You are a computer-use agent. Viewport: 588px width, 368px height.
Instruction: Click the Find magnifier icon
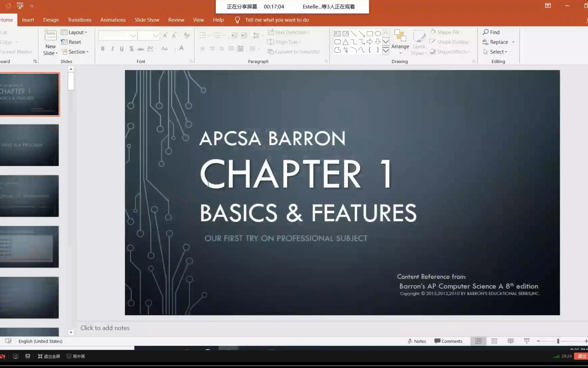click(x=486, y=32)
